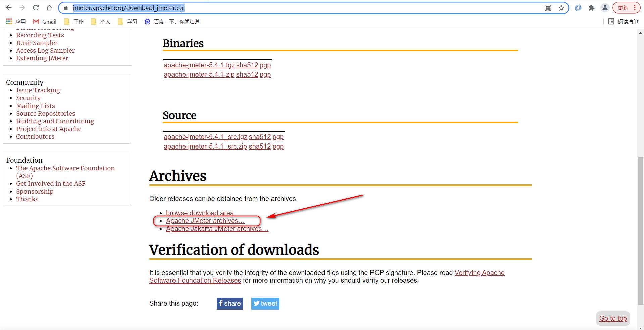
Task: Open the 应用 apps shortcut
Action: pos(16,22)
